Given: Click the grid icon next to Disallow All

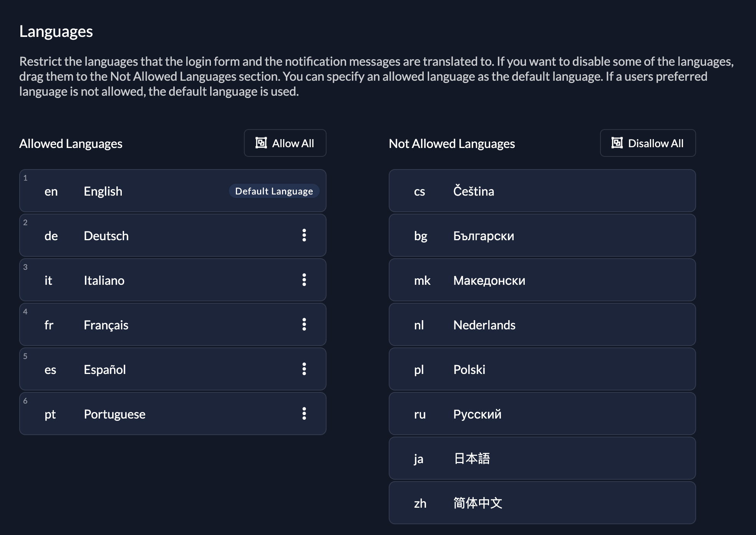Looking at the screenshot, I should click(617, 143).
